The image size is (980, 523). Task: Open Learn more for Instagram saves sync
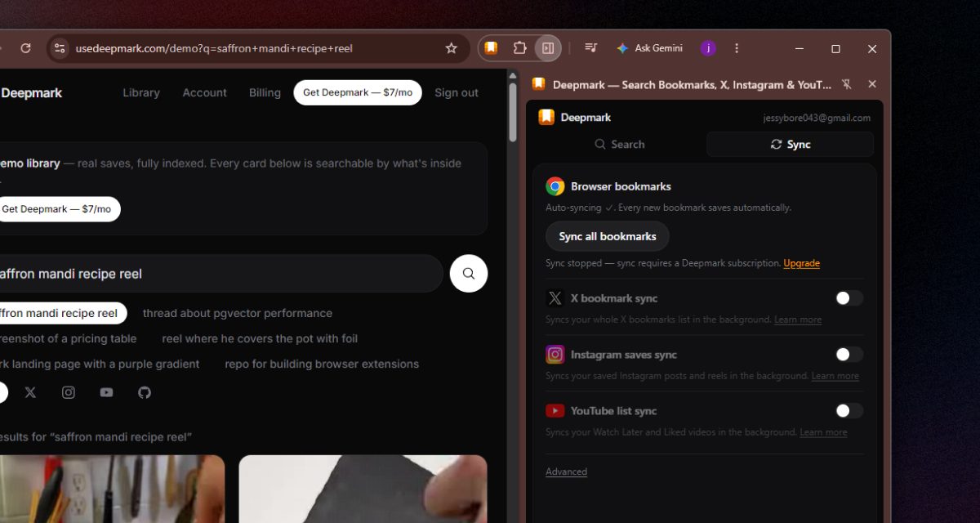click(x=835, y=376)
